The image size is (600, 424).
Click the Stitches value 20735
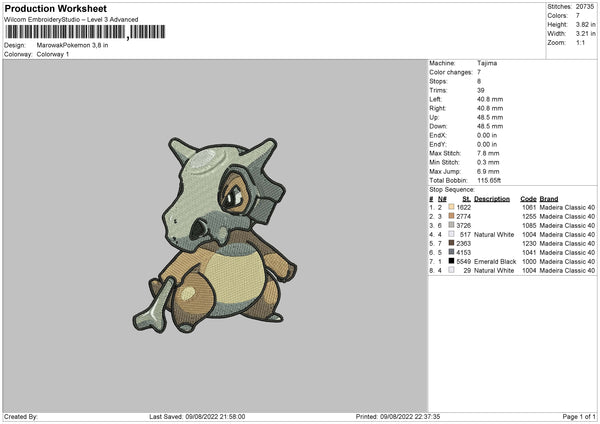coord(585,7)
